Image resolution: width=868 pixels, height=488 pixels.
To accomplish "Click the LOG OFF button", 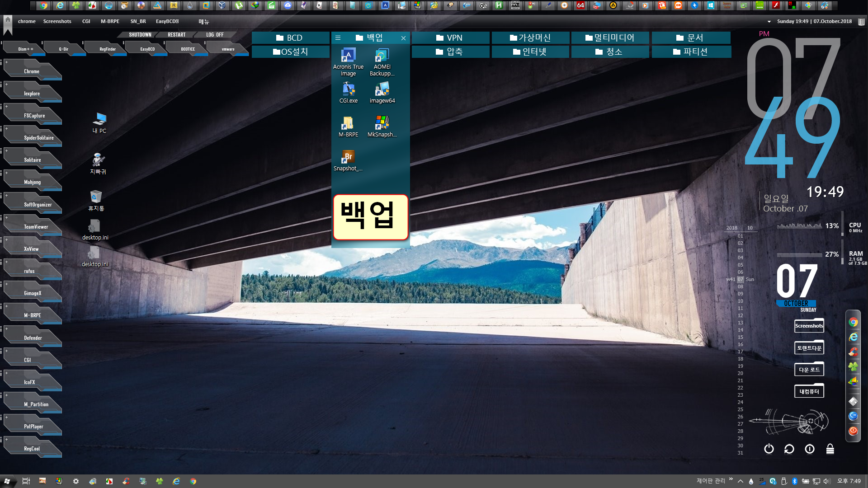I will [x=215, y=35].
